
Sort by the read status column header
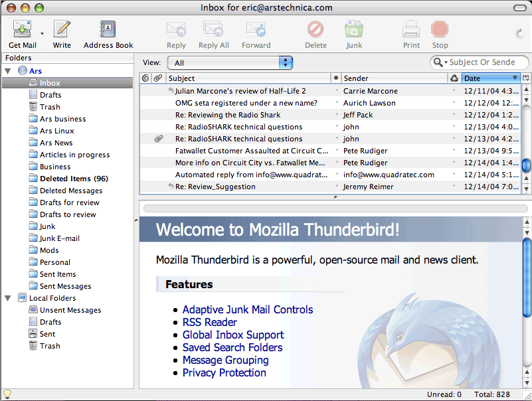(x=335, y=78)
